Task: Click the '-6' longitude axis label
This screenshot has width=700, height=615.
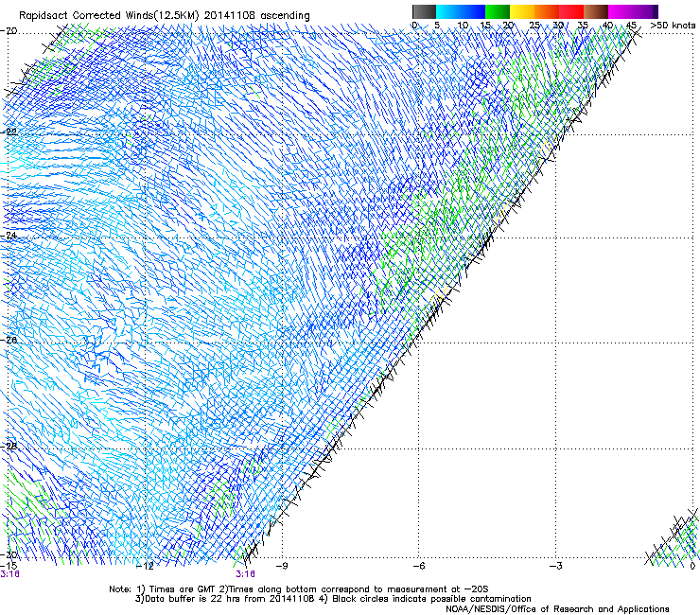Action: pyautogui.click(x=418, y=567)
